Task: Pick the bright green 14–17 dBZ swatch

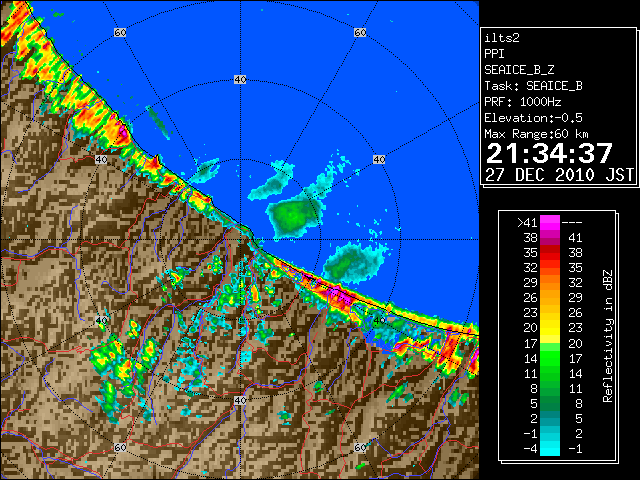Action: click(550, 358)
